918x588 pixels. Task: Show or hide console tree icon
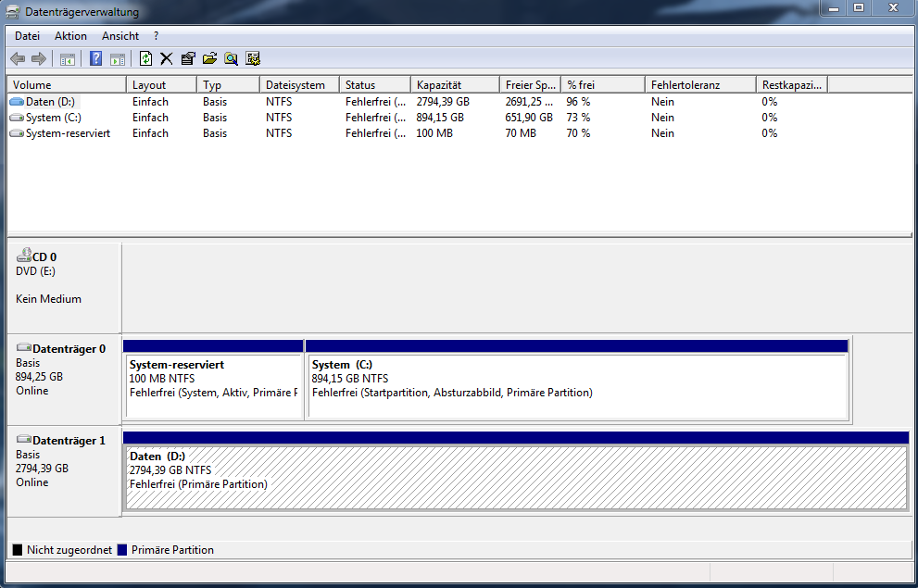68,58
